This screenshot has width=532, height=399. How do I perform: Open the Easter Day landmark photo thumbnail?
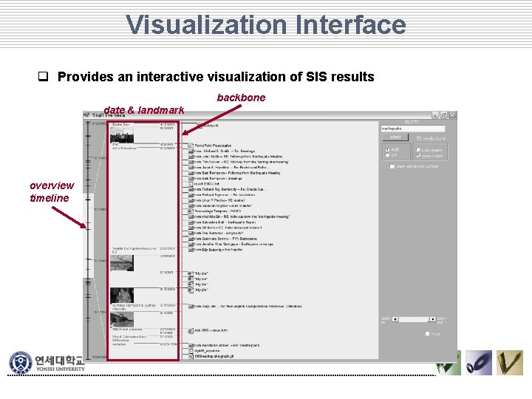[122, 134]
